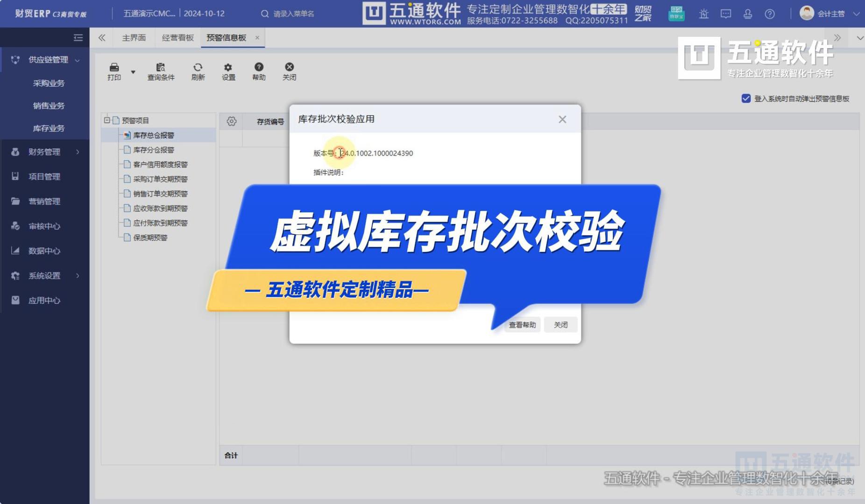
Task: Click the 五通演示CMC account name
Action: (x=149, y=14)
